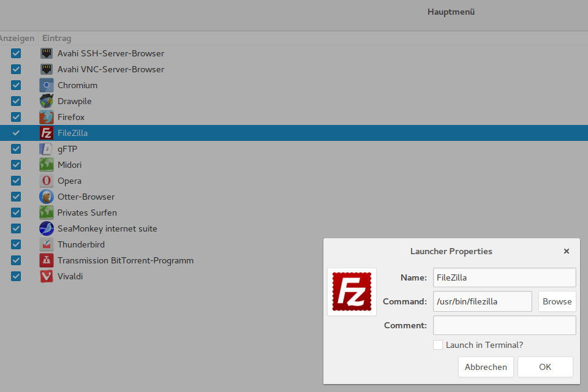This screenshot has height=392, width=588.
Task: Toggle FileZilla row visibility checkbox
Action: tap(16, 133)
